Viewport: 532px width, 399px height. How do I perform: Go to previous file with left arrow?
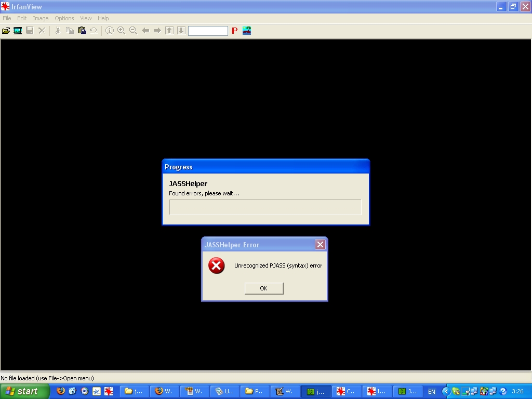click(145, 31)
